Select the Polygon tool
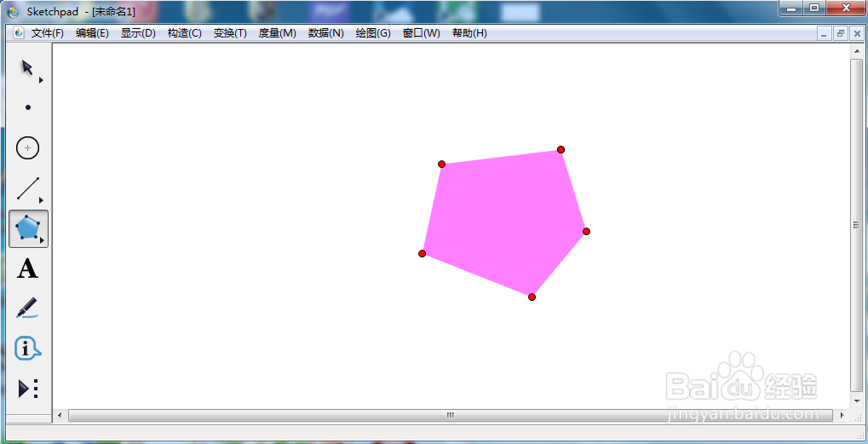Screen dimensions: 868x444 pos(27,228)
